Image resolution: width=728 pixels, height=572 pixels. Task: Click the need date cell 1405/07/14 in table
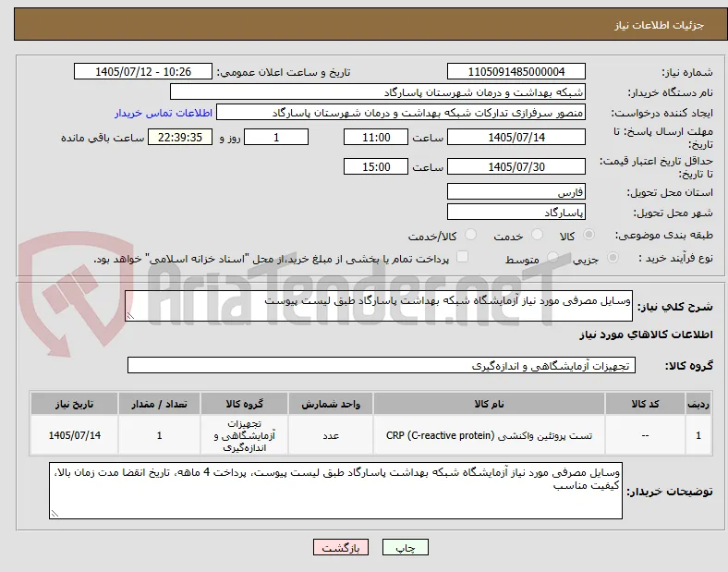coord(74,435)
